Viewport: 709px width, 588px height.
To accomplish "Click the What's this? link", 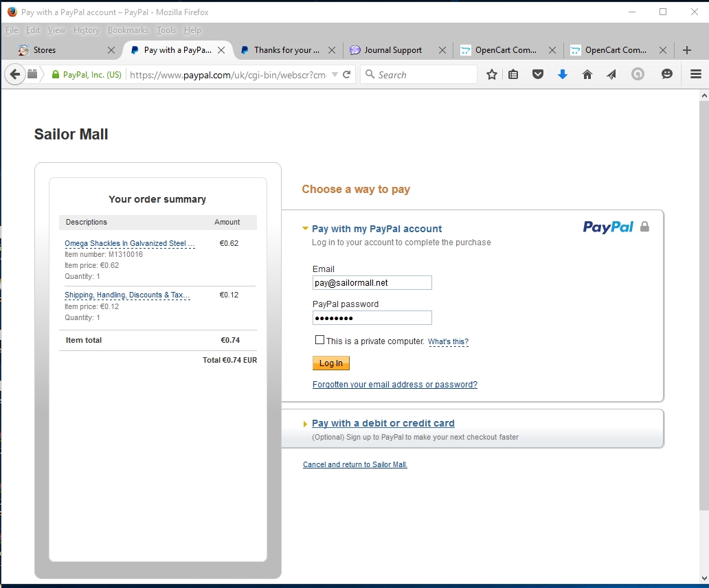I will click(x=448, y=341).
